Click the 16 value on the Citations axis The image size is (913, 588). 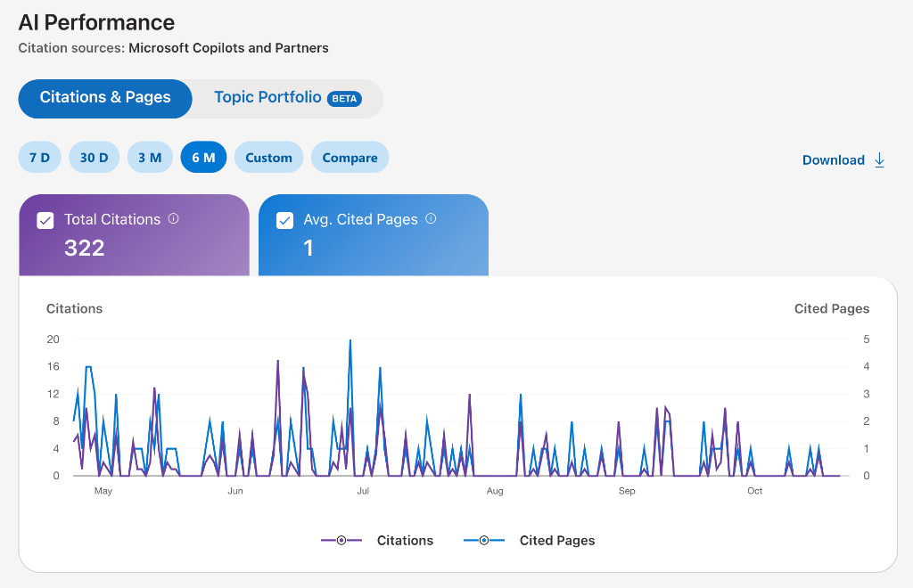coord(53,366)
